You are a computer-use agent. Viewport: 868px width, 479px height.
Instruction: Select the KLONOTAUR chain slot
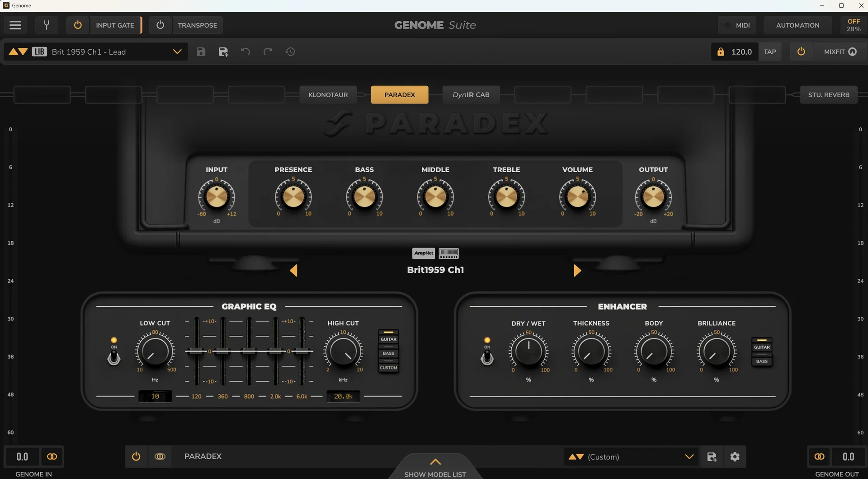pos(328,95)
